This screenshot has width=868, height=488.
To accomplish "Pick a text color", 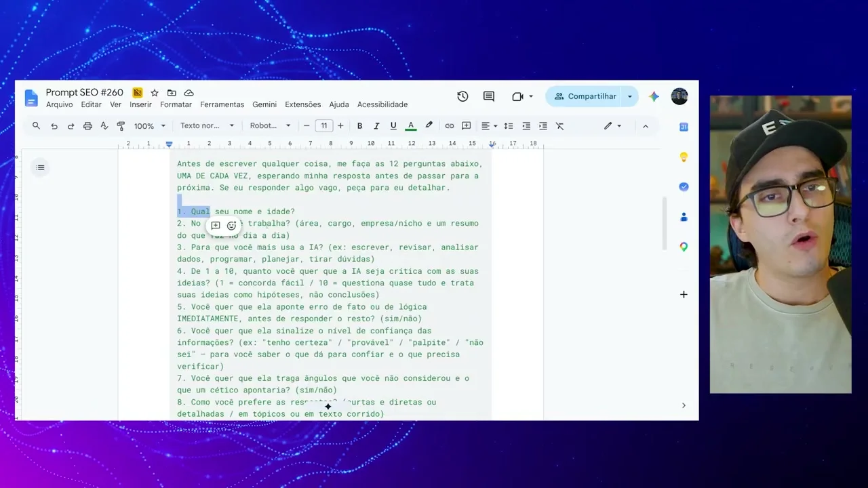I will click(x=410, y=126).
